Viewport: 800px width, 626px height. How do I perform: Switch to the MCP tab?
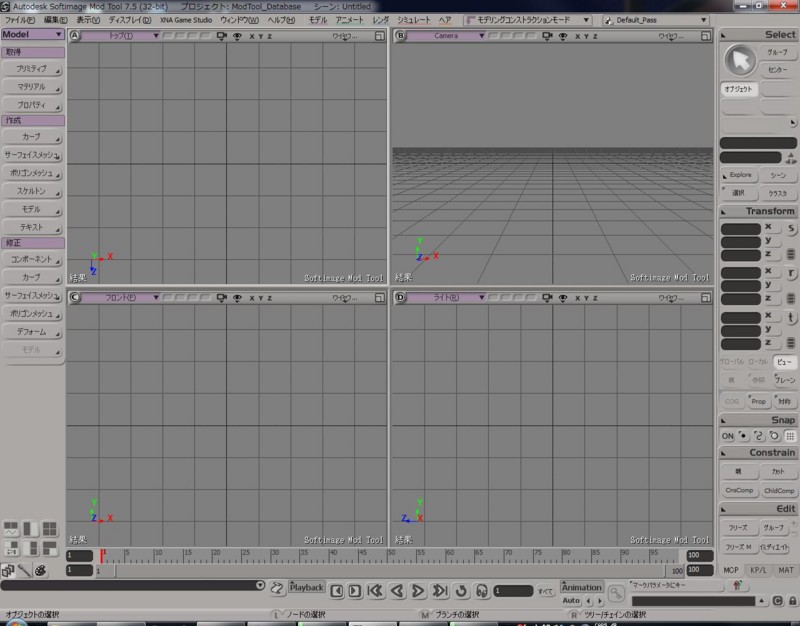(x=731, y=570)
